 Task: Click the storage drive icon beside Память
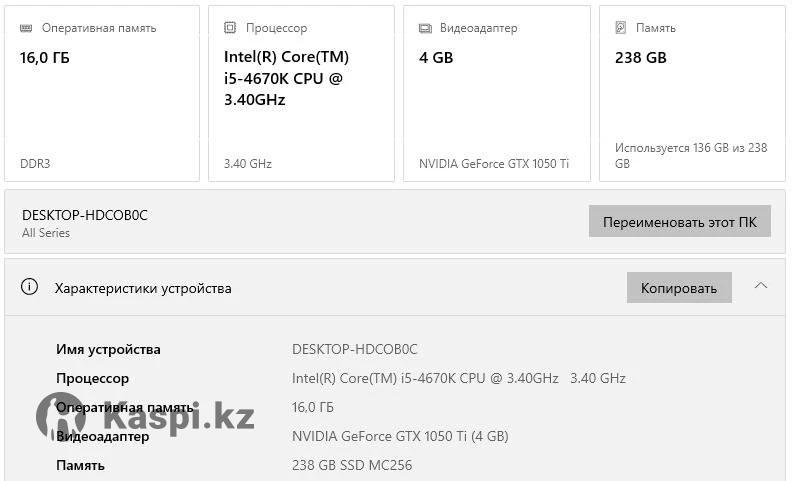point(620,28)
